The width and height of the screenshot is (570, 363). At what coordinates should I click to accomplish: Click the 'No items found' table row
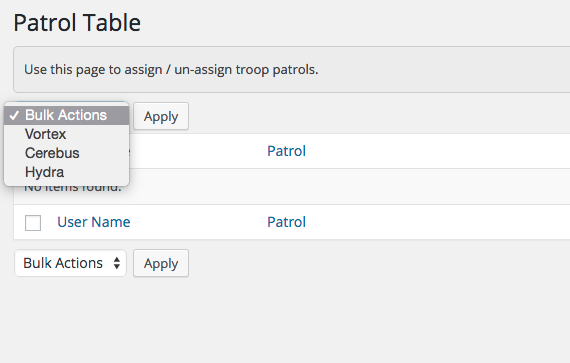pos(292,186)
